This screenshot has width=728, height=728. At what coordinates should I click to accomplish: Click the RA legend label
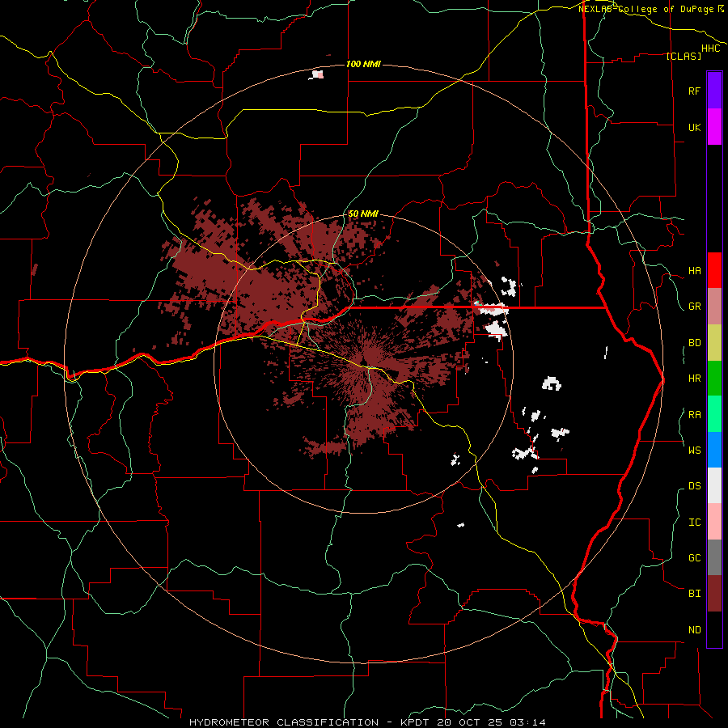694,415
